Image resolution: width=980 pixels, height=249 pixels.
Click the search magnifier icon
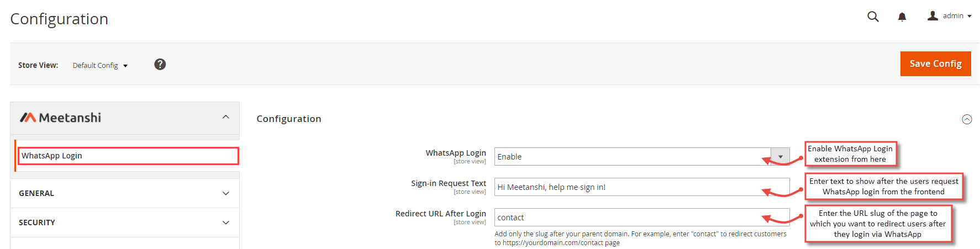(873, 17)
